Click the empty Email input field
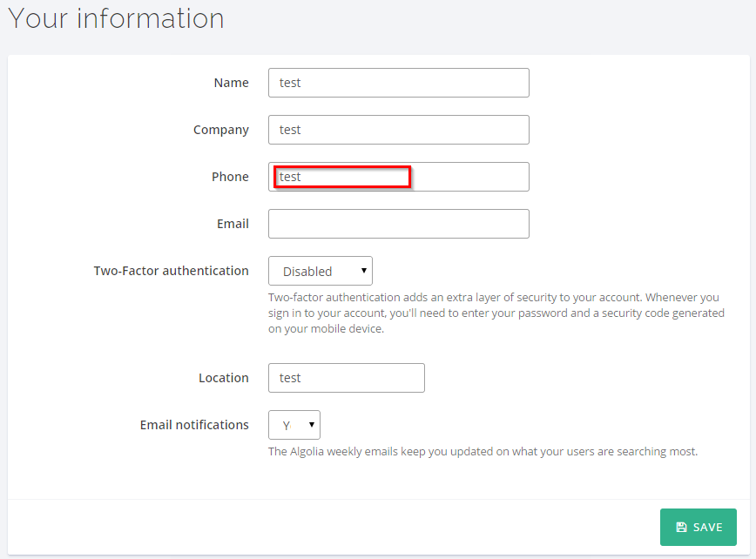This screenshot has width=756, height=559. 399,224
